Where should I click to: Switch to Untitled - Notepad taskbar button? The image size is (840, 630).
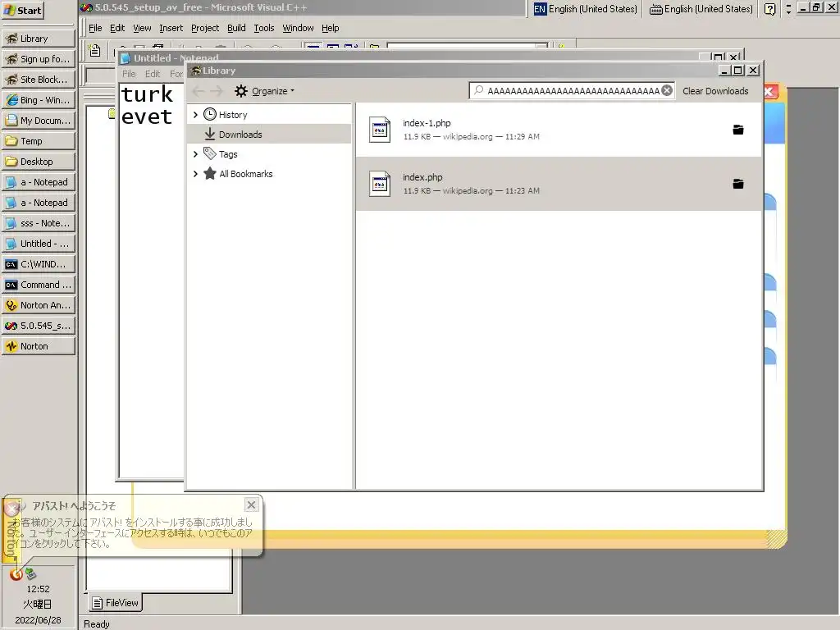click(38, 243)
